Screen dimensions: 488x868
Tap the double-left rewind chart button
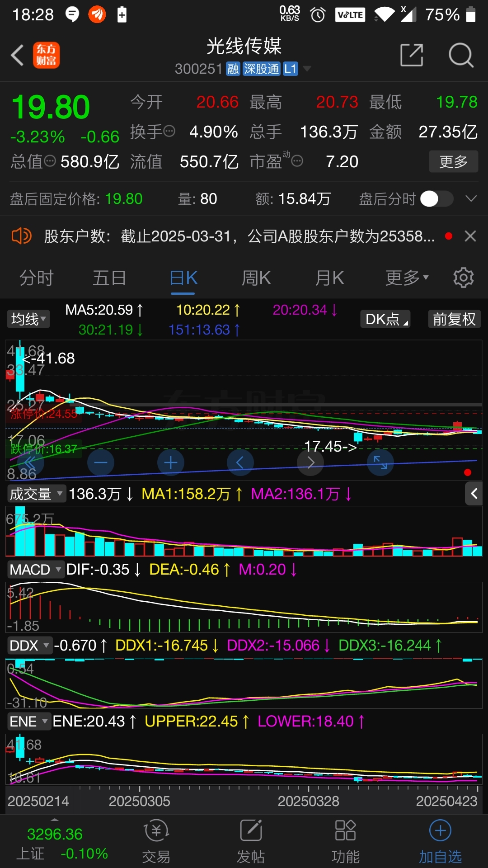pyautogui.click(x=30, y=462)
